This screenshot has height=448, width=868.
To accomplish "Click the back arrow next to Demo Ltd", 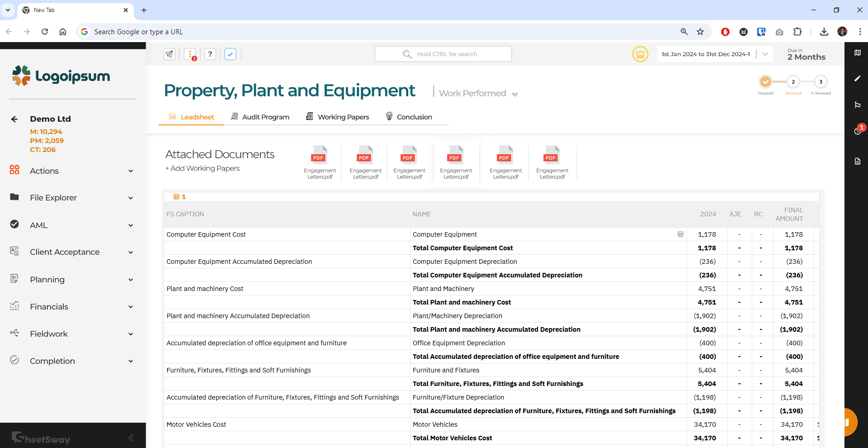I will (14, 119).
